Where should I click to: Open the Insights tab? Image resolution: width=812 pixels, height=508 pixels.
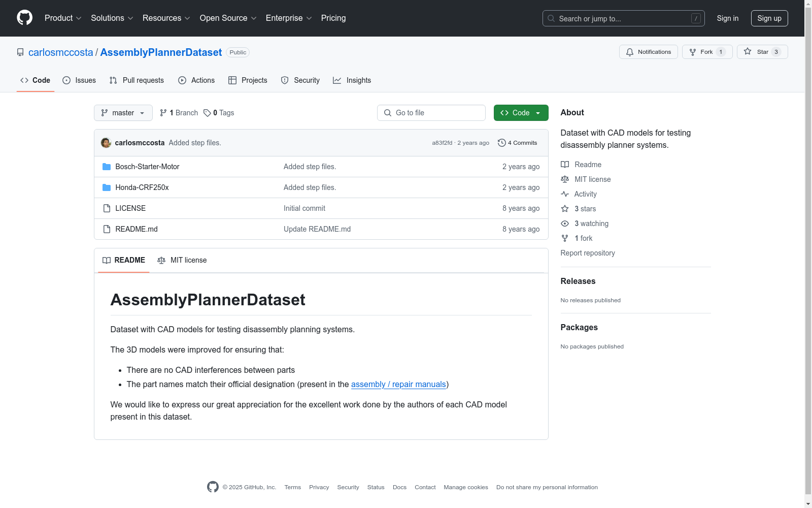pyautogui.click(x=352, y=80)
